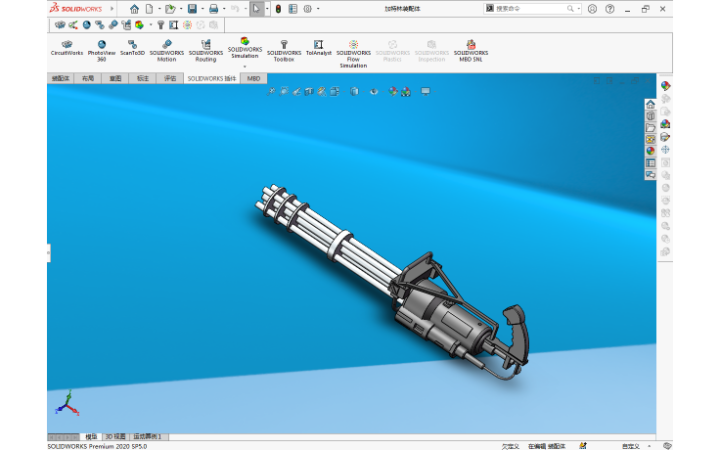Click the Home button in title toolbar
This screenshot has height=450, width=720.
(x=134, y=8)
